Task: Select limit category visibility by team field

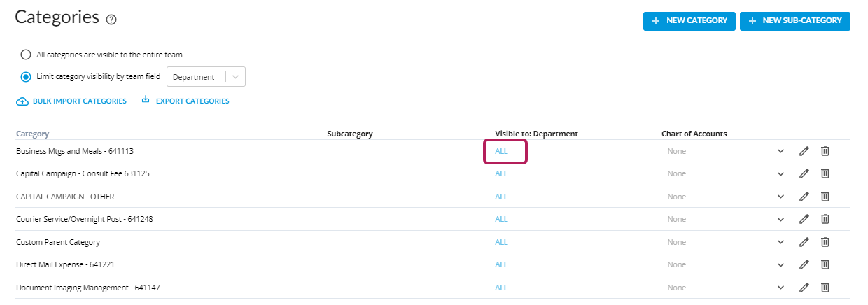Action: click(26, 77)
